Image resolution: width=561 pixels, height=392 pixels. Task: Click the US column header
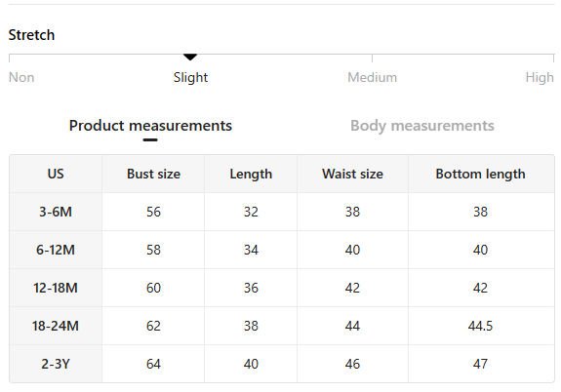pos(56,174)
